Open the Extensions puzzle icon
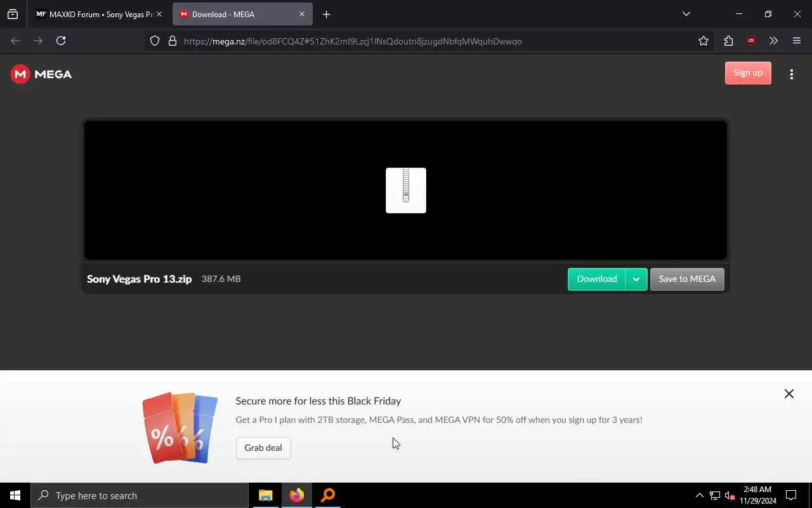The image size is (812, 508). click(x=728, y=41)
